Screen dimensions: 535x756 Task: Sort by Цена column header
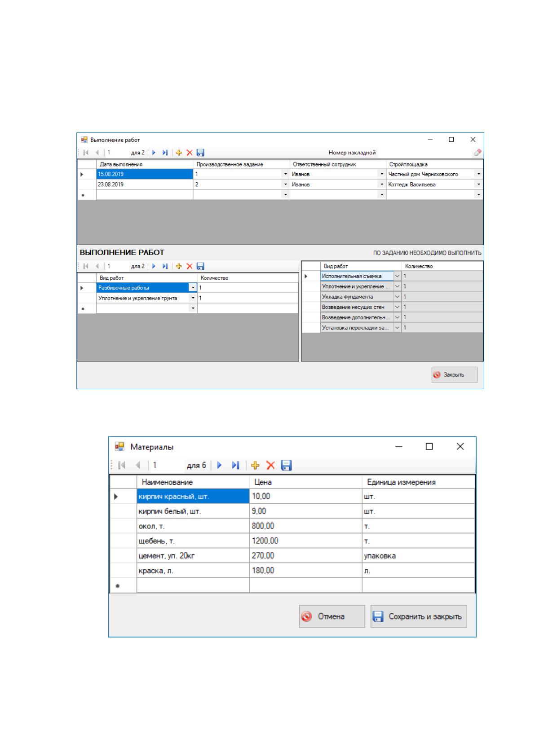[305, 482]
